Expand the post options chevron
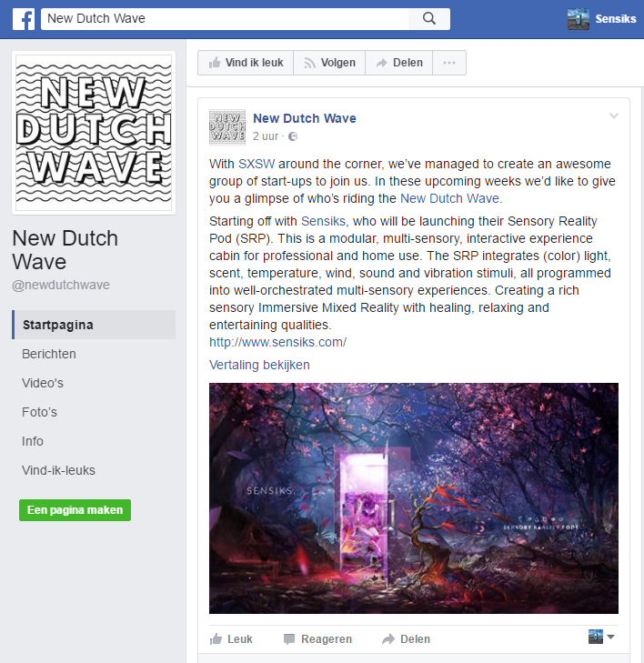Screen dimensions: 644x663 [x=614, y=116]
